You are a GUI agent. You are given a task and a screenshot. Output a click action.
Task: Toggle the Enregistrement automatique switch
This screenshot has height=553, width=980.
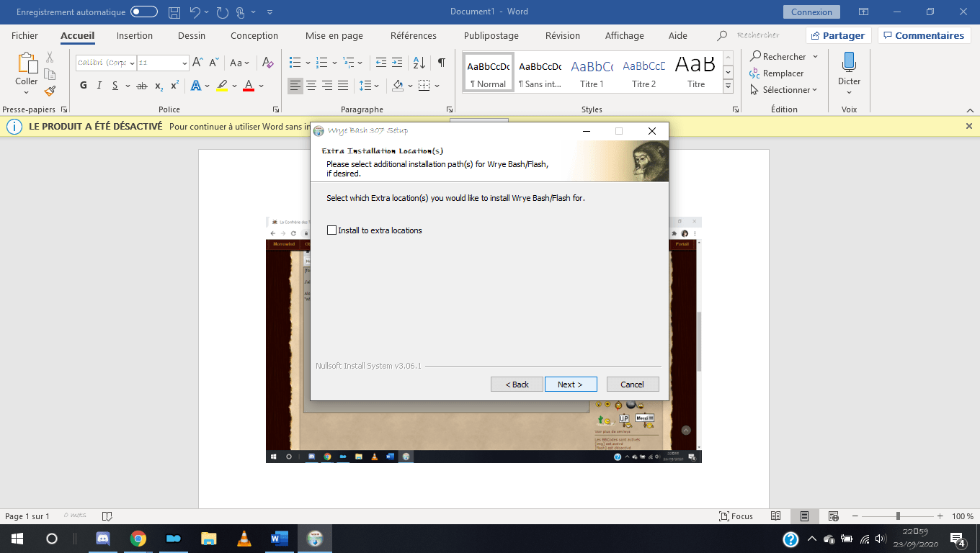coord(143,12)
